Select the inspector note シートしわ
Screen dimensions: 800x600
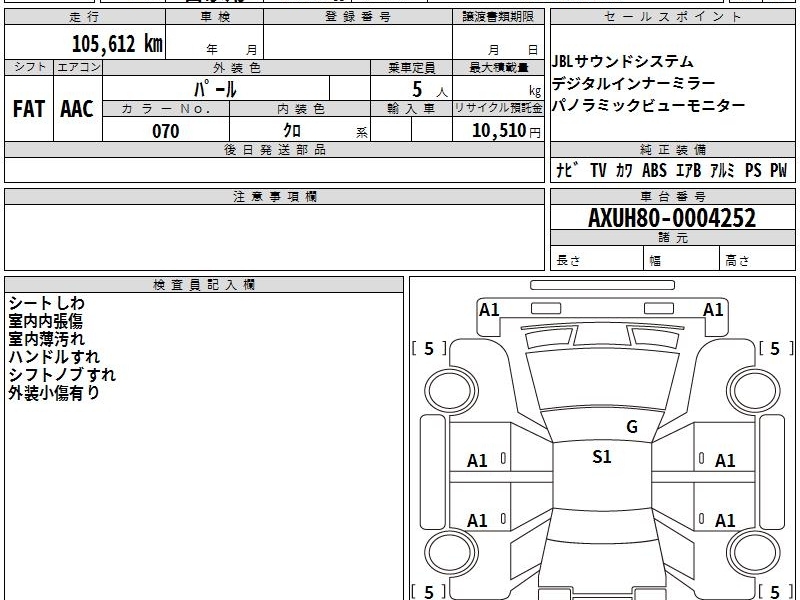pyautogui.click(x=46, y=303)
